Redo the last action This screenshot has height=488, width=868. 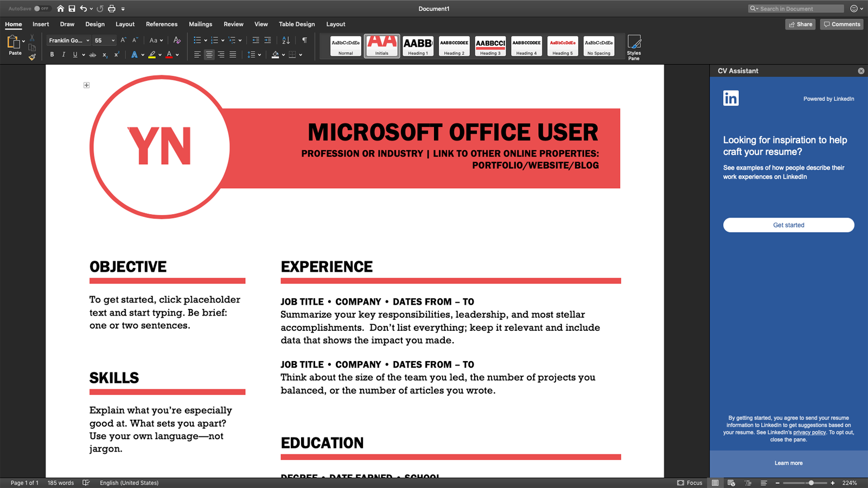tap(100, 9)
